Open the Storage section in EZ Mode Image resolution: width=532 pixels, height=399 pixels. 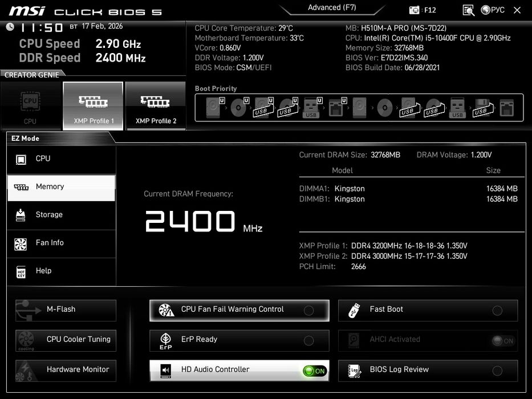click(62, 215)
